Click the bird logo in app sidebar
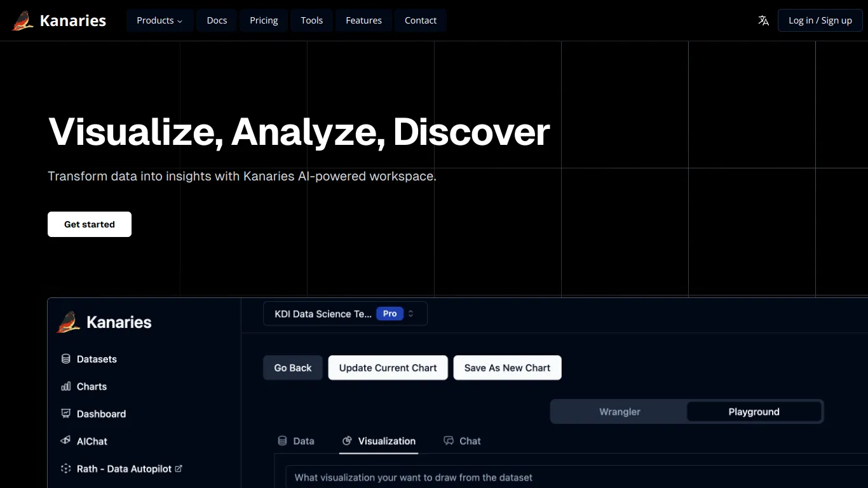 point(69,322)
